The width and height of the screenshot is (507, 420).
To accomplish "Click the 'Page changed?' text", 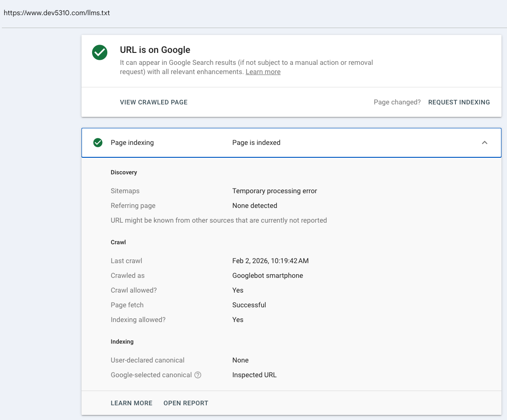I will (x=397, y=102).
